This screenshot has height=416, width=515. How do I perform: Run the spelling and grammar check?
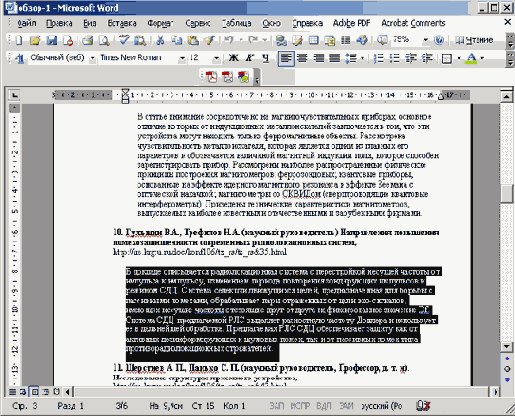tap(124, 40)
